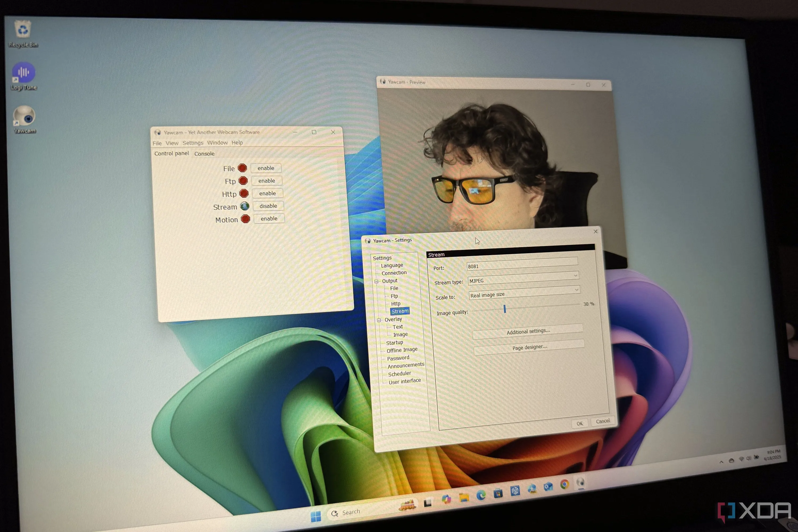Open the View menu in Yawcam

tap(172, 143)
